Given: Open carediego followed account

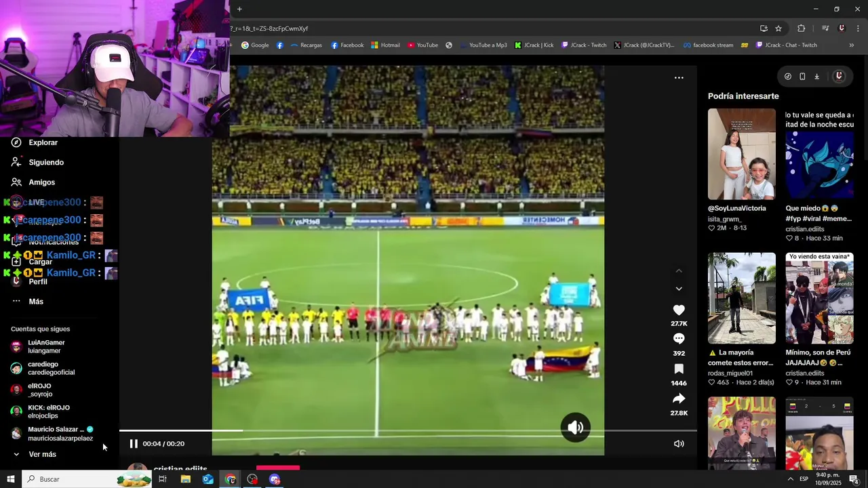Looking at the screenshot, I should [51, 369].
